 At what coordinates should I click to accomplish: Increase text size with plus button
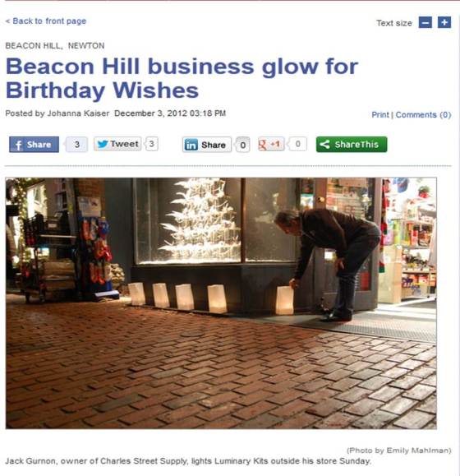(444, 22)
